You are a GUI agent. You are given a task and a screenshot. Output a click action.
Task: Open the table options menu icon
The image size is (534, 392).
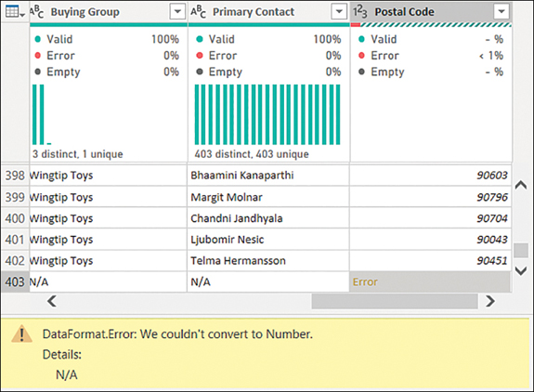pyautogui.click(x=15, y=12)
